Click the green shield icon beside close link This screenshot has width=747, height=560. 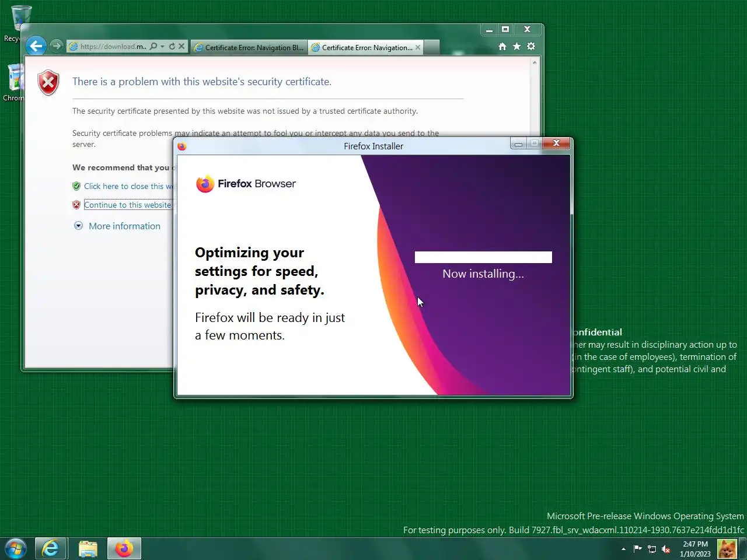76,186
